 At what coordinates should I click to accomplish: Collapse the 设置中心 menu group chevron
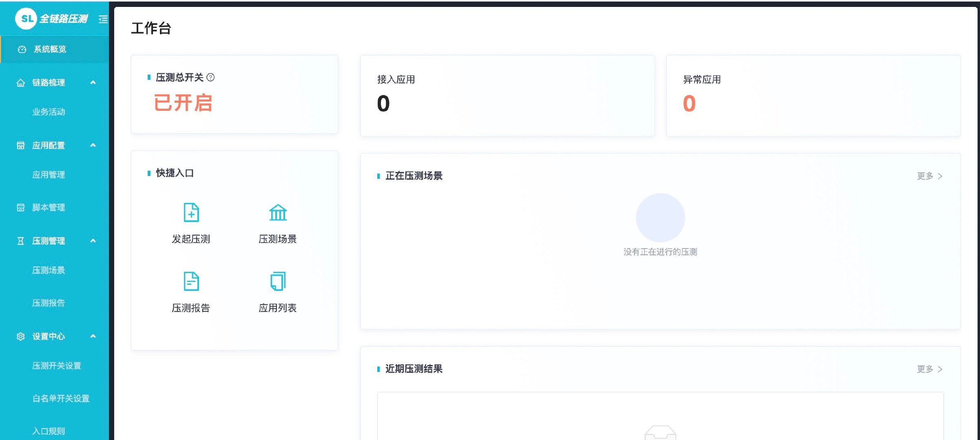point(93,337)
